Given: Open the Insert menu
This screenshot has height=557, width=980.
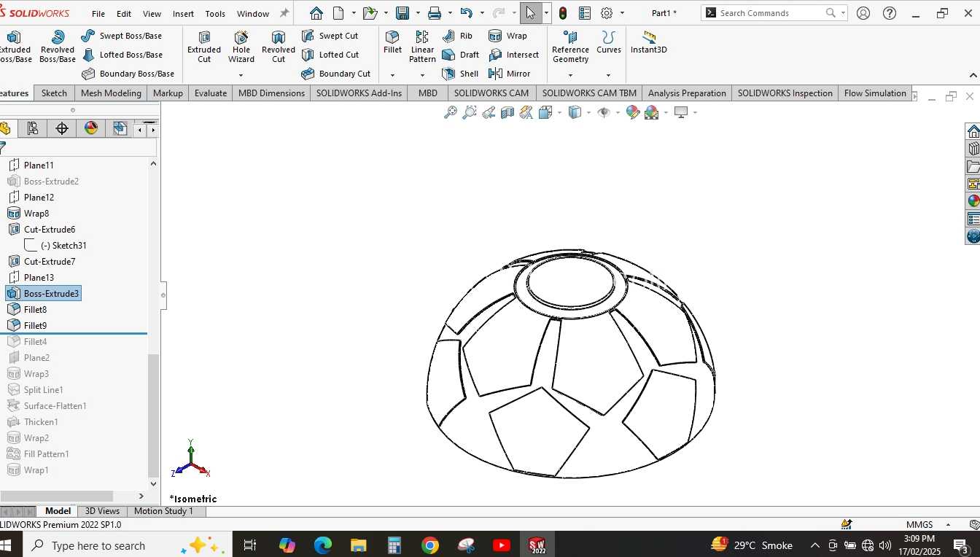Looking at the screenshot, I should pyautogui.click(x=183, y=14).
